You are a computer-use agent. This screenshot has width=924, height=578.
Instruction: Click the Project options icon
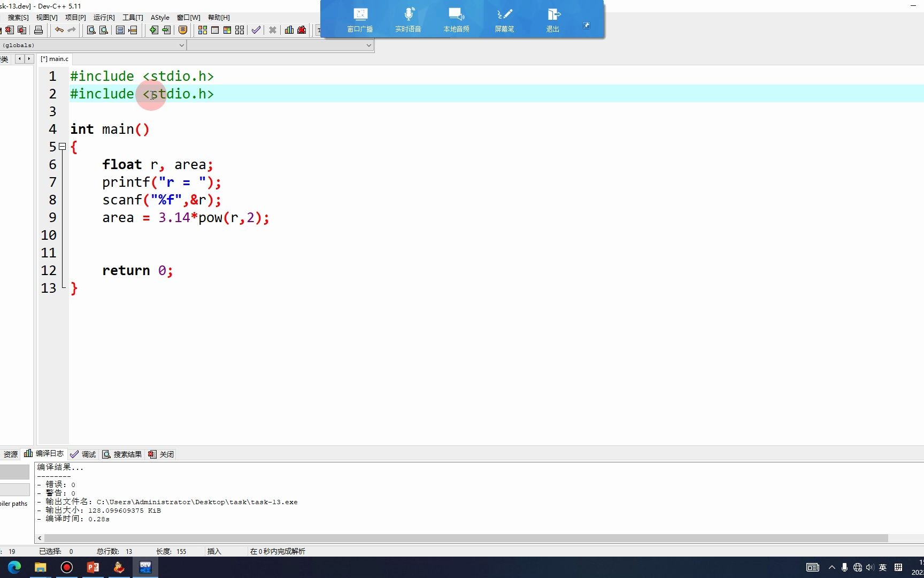(x=183, y=30)
